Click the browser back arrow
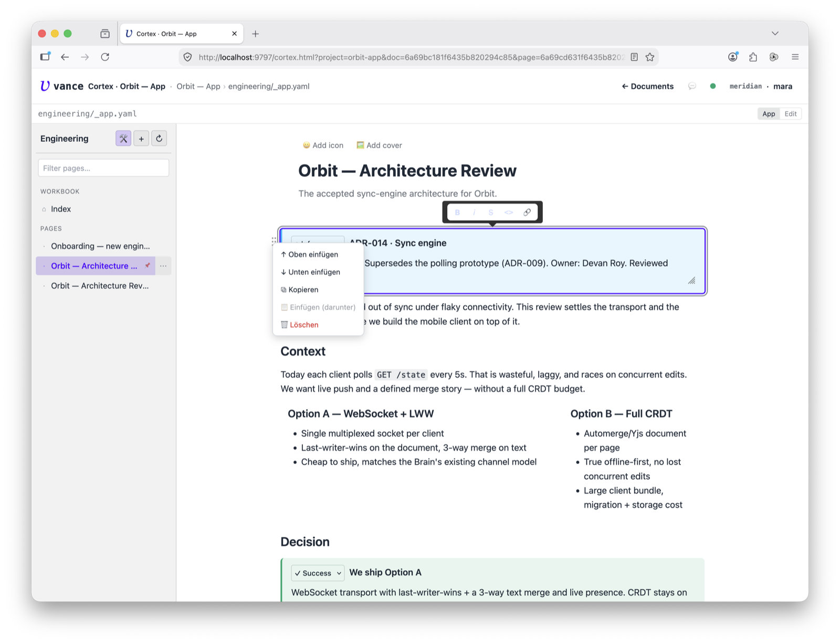This screenshot has height=643, width=840. point(65,57)
